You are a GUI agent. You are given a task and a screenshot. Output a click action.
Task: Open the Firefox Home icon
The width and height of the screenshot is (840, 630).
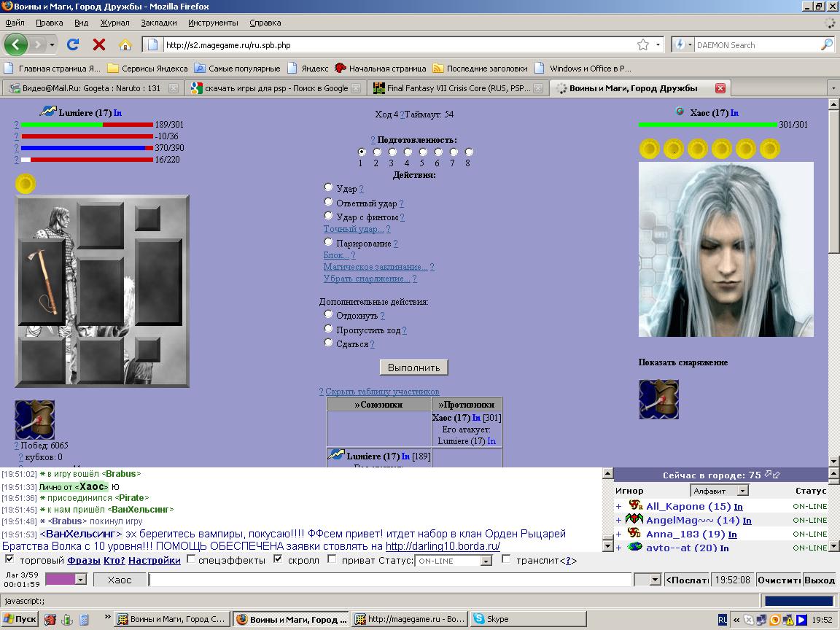pyautogui.click(x=125, y=44)
